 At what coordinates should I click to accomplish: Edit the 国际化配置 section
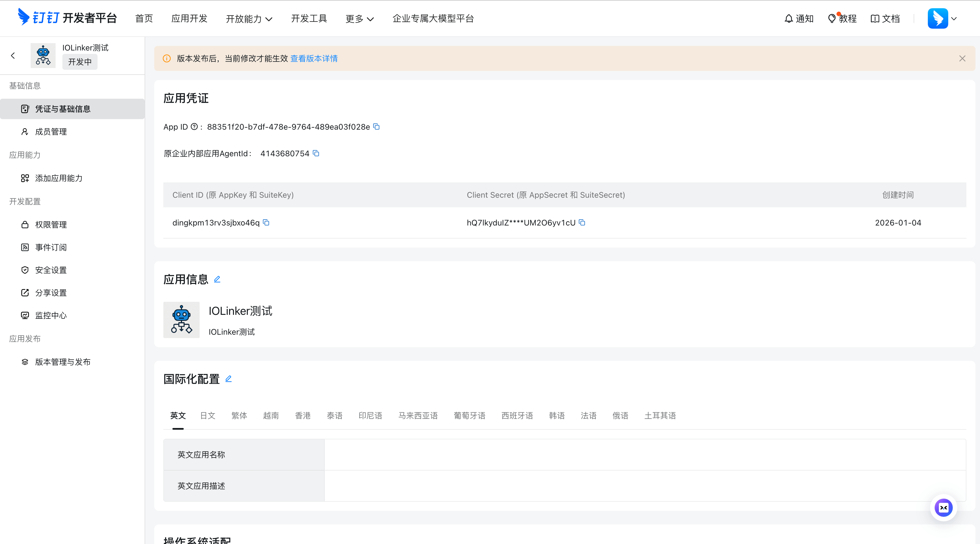229,379
